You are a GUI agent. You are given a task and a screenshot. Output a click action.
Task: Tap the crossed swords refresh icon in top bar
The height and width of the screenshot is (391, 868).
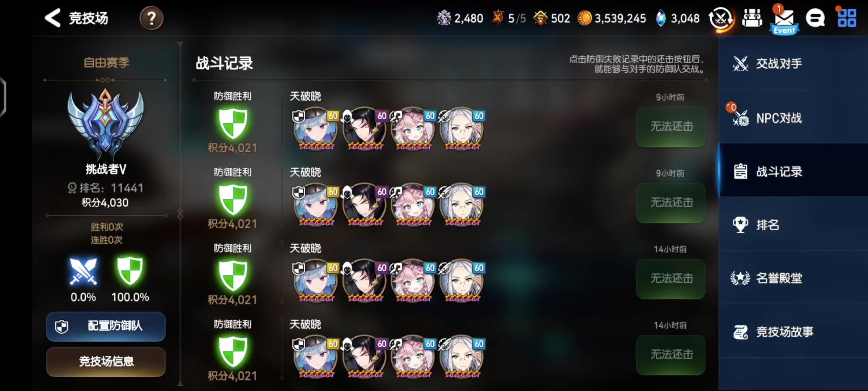721,18
